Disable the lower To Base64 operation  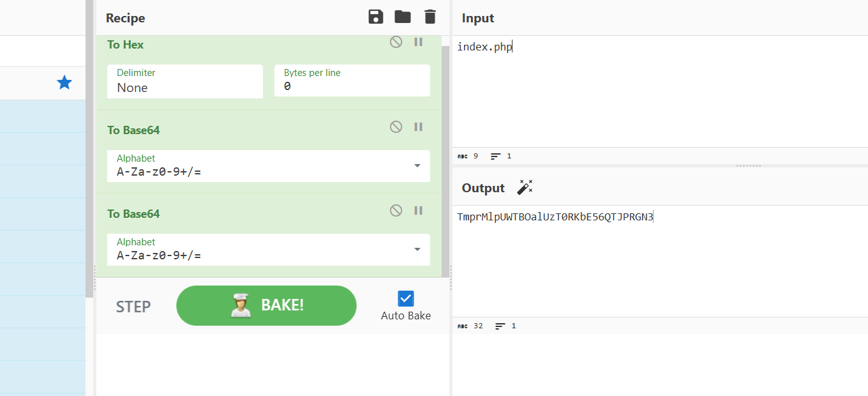coord(396,211)
